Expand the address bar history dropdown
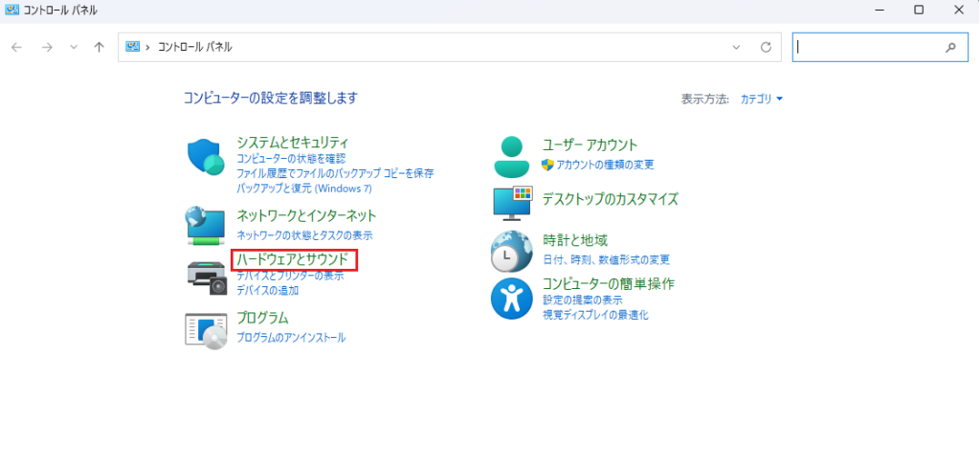Image resolution: width=980 pixels, height=467 pixels. pos(736,47)
